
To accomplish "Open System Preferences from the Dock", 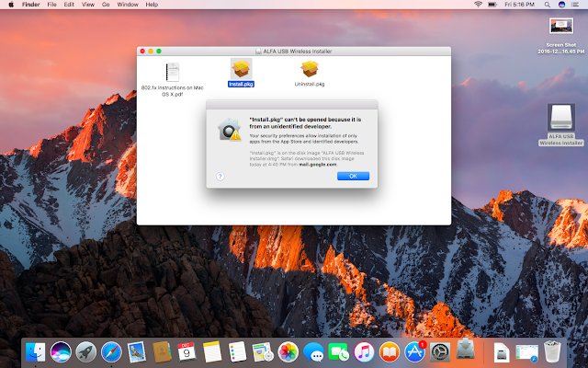I will (x=440, y=351).
